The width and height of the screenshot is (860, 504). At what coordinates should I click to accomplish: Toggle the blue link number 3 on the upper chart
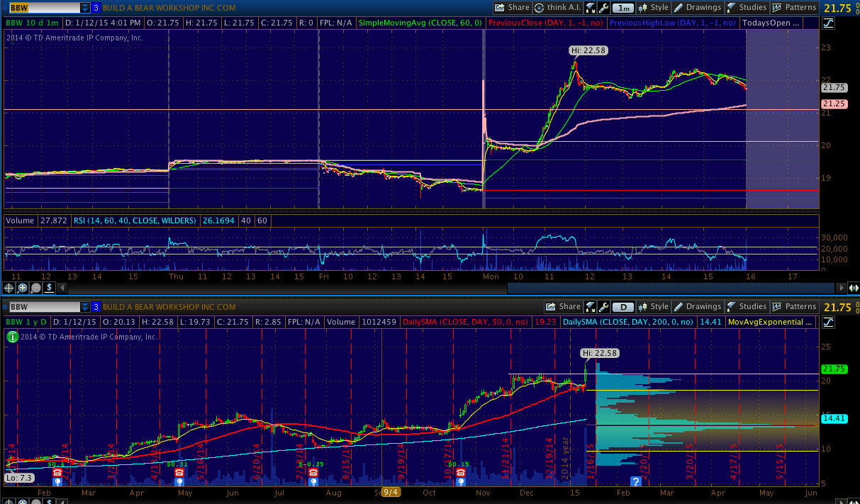pyautogui.click(x=96, y=8)
